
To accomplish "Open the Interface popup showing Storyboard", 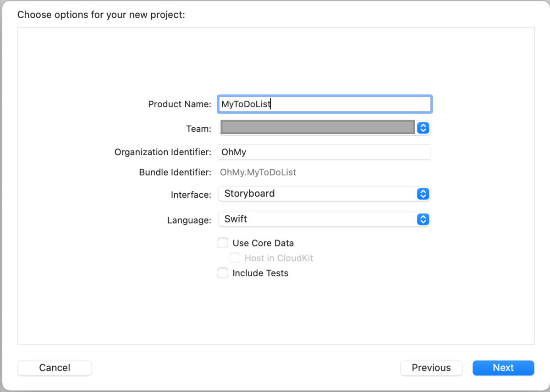I will (318, 194).
